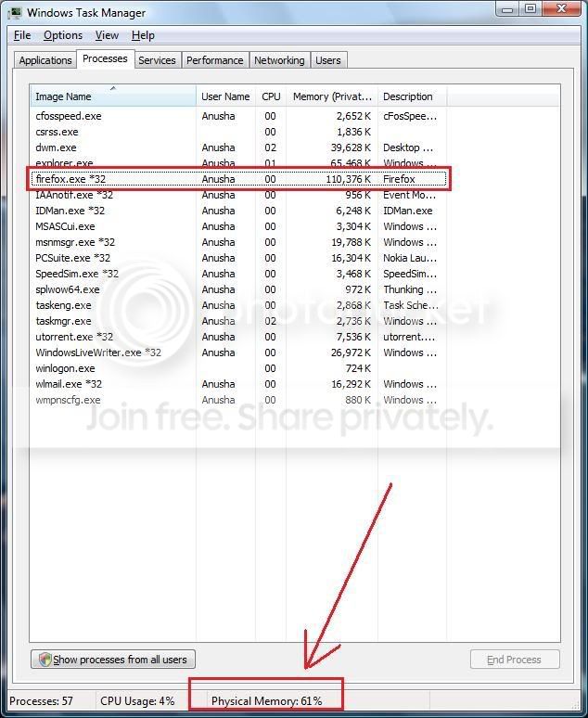The height and width of the screenshot is (718, 588).
Task: Select the taskmgr.exe process
Action: [x=238, y=321]
